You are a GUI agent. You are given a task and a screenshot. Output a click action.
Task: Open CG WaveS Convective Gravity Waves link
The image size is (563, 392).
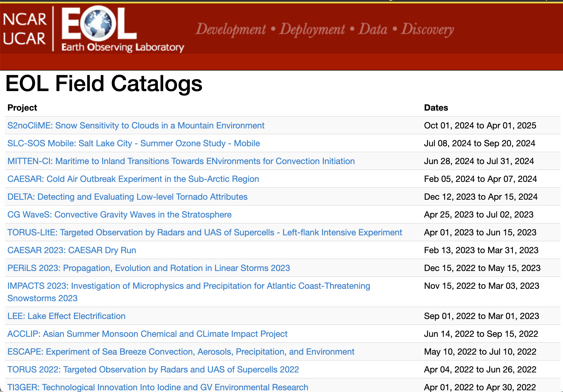point(119,215)
